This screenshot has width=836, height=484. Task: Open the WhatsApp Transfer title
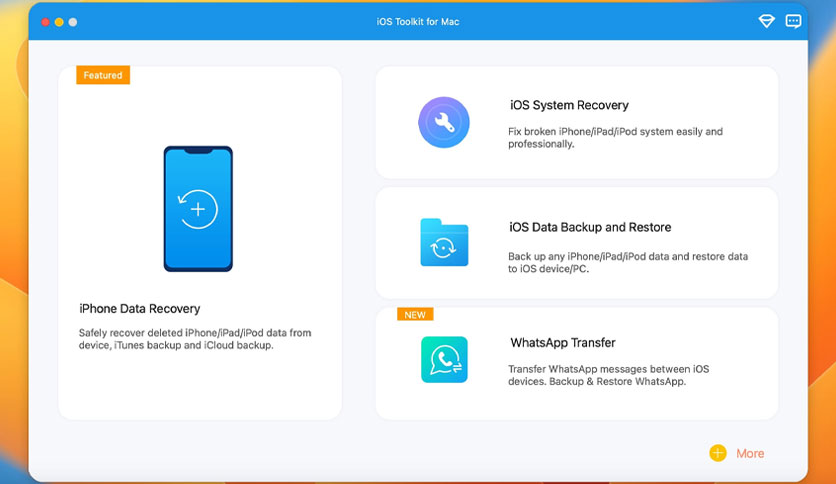562,343
